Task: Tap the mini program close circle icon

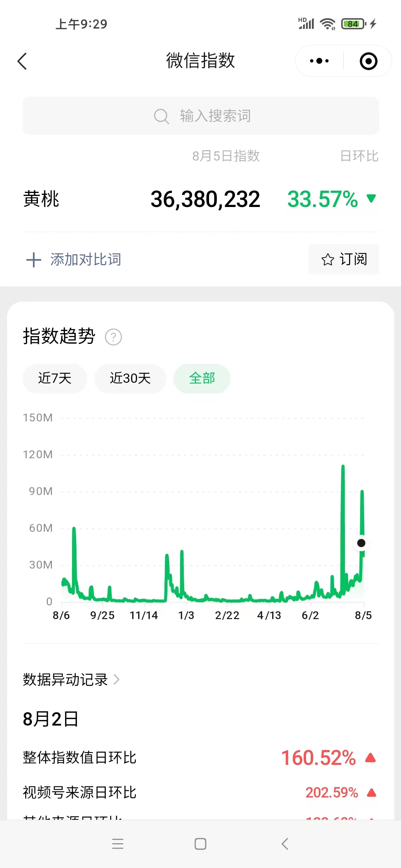Action: pyautogui.click(x=368, y=61)
